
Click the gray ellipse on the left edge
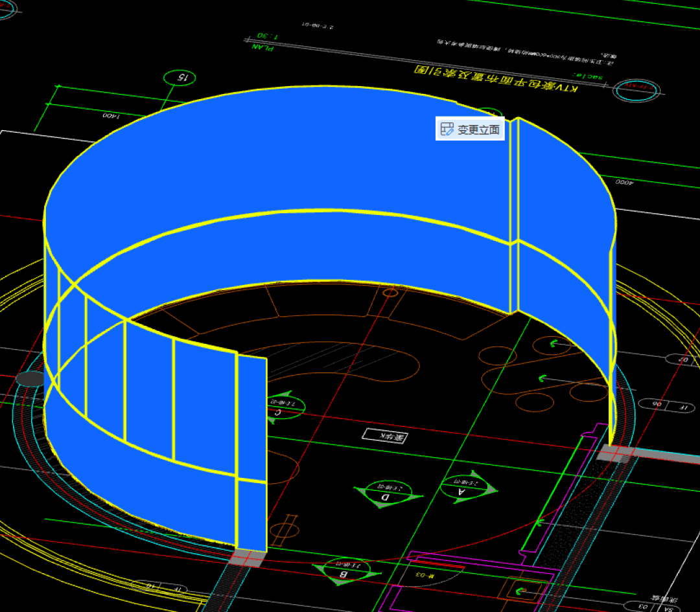click(x=30, y=379)
